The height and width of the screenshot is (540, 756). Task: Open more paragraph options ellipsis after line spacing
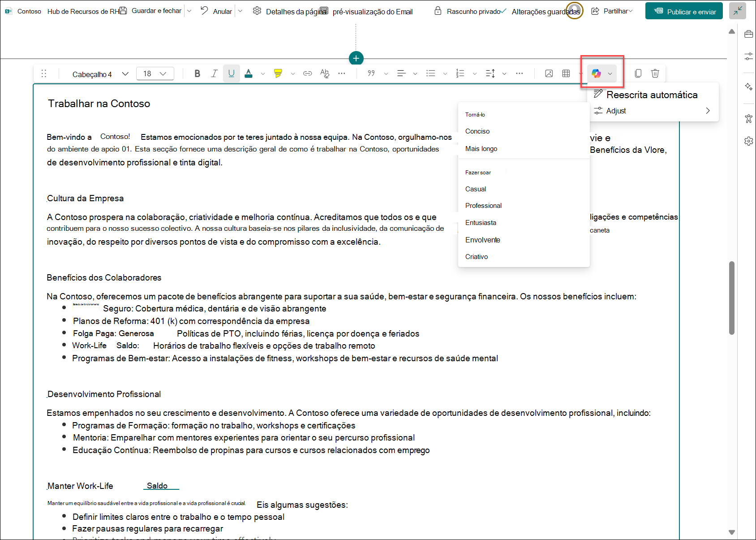point(520,73)
